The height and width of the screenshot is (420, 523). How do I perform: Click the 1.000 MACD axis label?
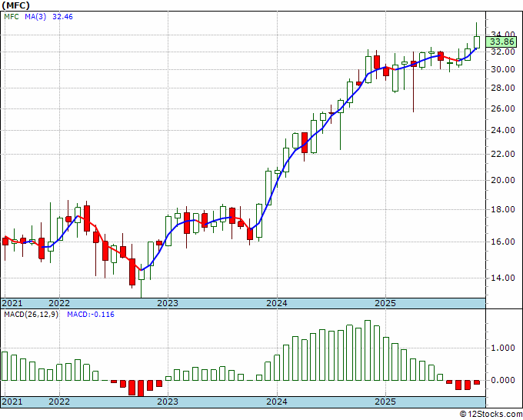pyautogui.click(x=503, y=348)
